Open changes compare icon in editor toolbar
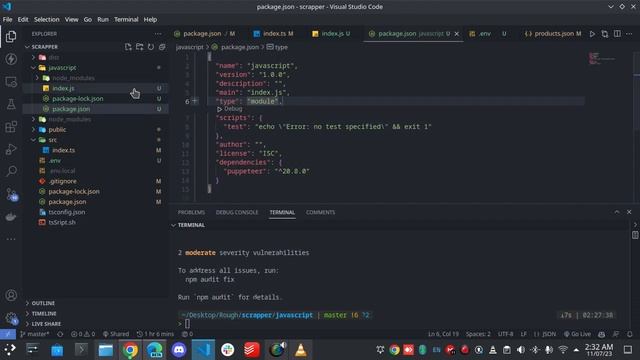Image resolution: width=640 pixels, height=360 pixels. [604, 34]
